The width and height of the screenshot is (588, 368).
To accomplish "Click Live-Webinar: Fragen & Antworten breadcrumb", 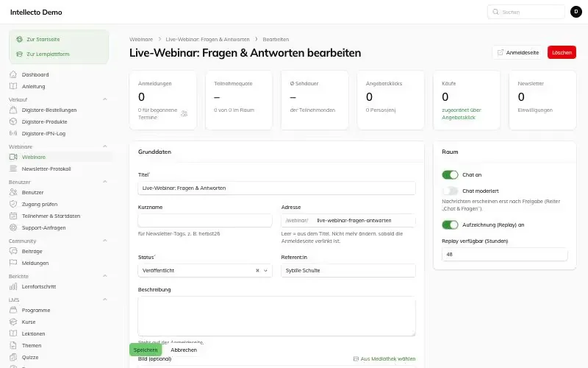I will 207,40.
